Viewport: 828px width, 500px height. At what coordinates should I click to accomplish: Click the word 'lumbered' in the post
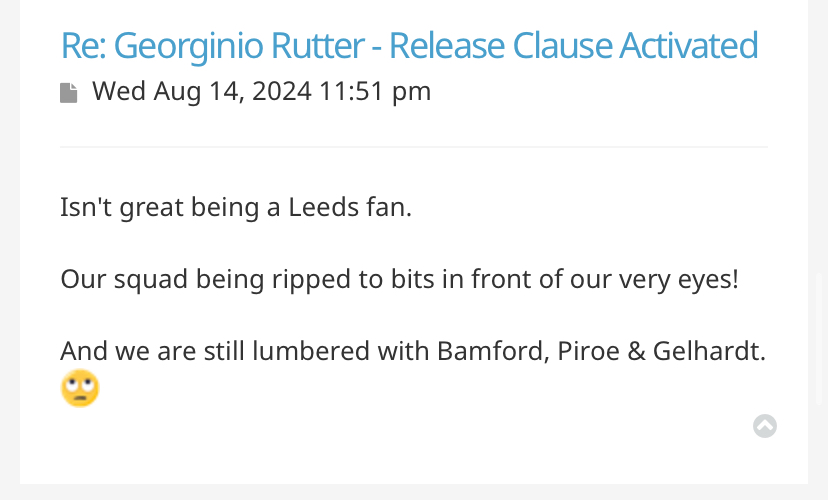[310, 351]
